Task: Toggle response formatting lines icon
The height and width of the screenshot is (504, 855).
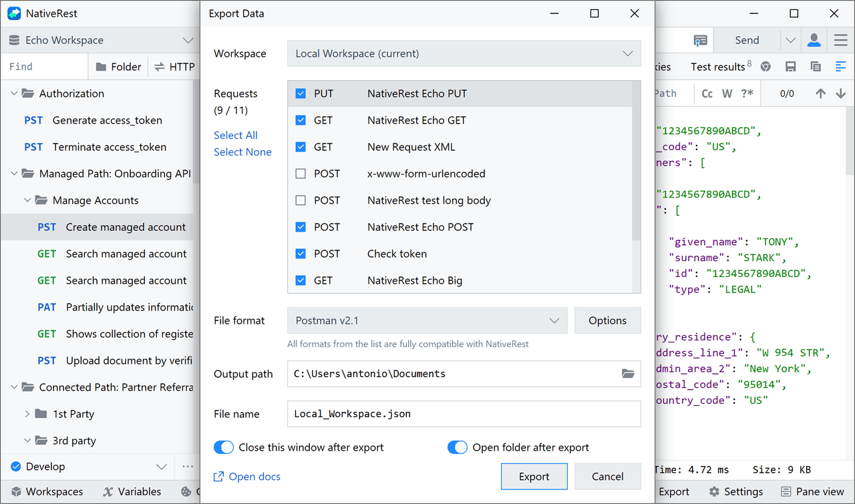Action: (x=840, y=67)
